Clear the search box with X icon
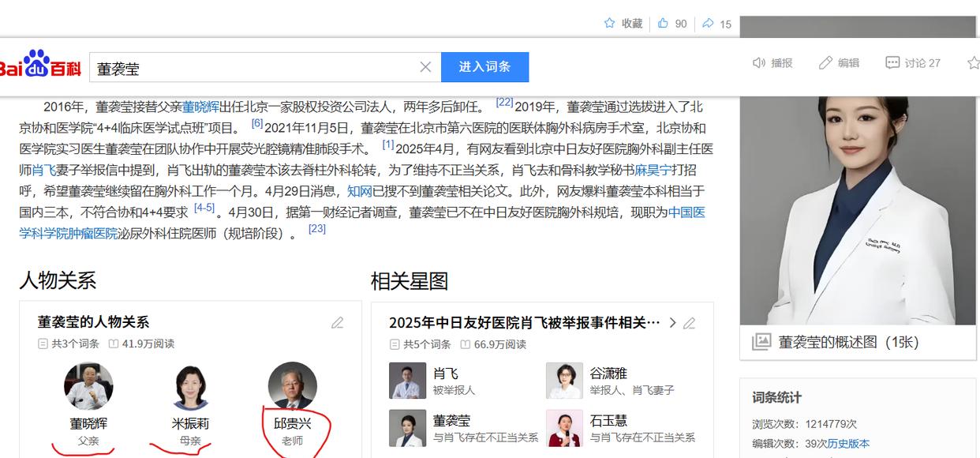Viewport: 980px width, 458px height. pos(425,67)
